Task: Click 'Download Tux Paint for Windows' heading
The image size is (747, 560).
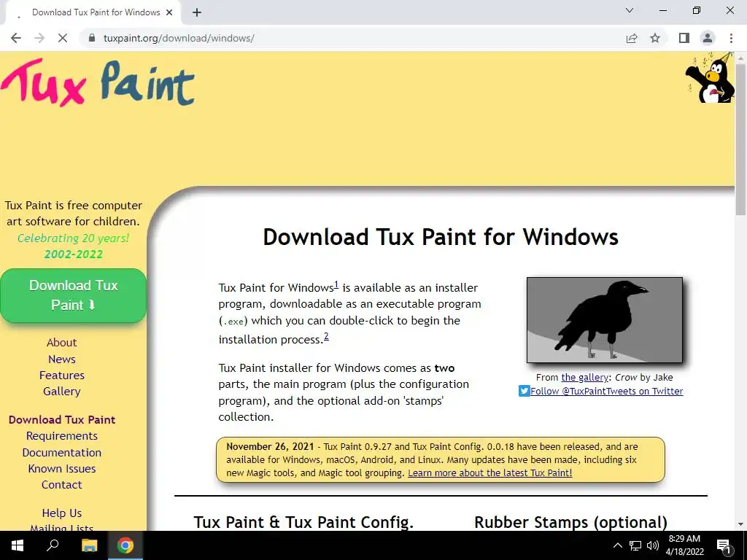Action: click(x=441, y=237)
